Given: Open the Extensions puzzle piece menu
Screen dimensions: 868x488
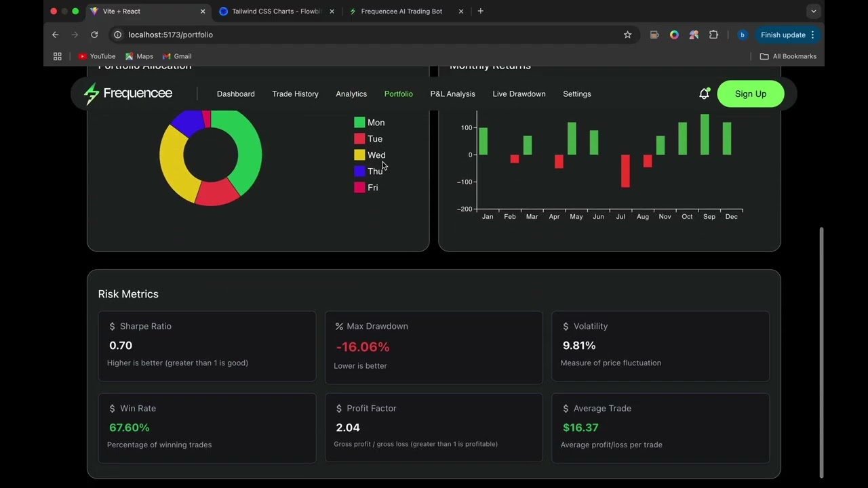Looking at the screenshot, I should (x=713, y=35).
